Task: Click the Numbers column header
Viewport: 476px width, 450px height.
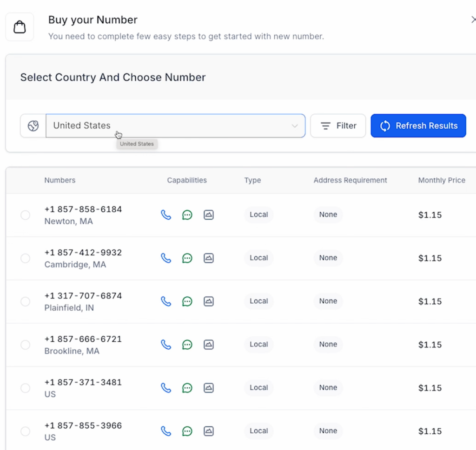Action: pos(59,180)
